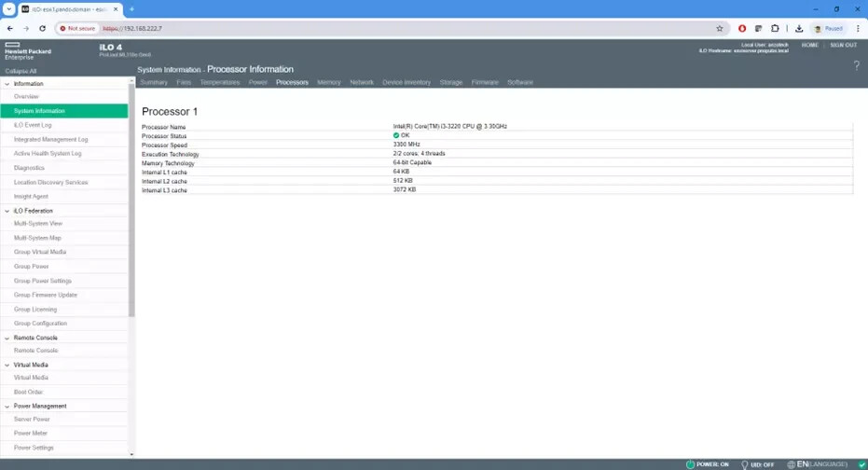Open the Temperatures tab

[x=220, y=82]
